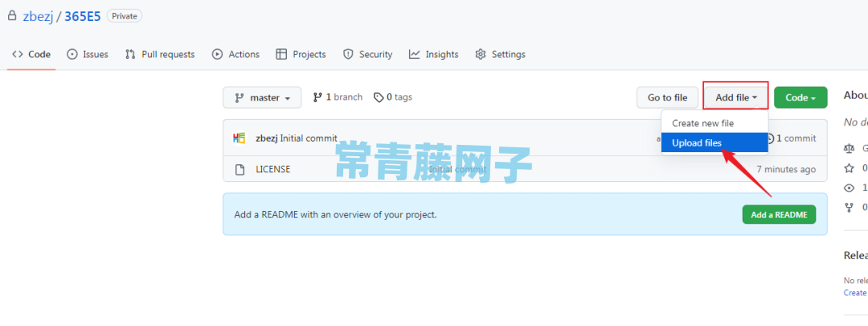Open zbezj author link in commit row
868x326 pixels.
(266, 138)
